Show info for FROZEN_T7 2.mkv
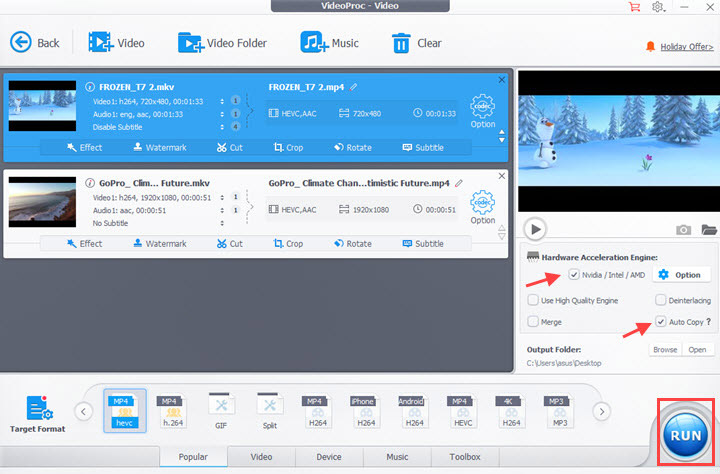This screenshot has width=720, height=474. point(90,87)
